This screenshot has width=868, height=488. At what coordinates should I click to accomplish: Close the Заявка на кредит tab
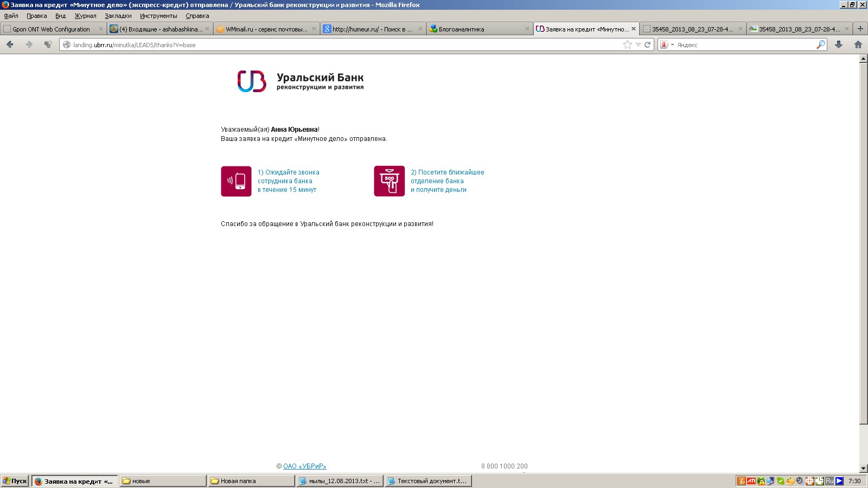[x=633, y=29]
